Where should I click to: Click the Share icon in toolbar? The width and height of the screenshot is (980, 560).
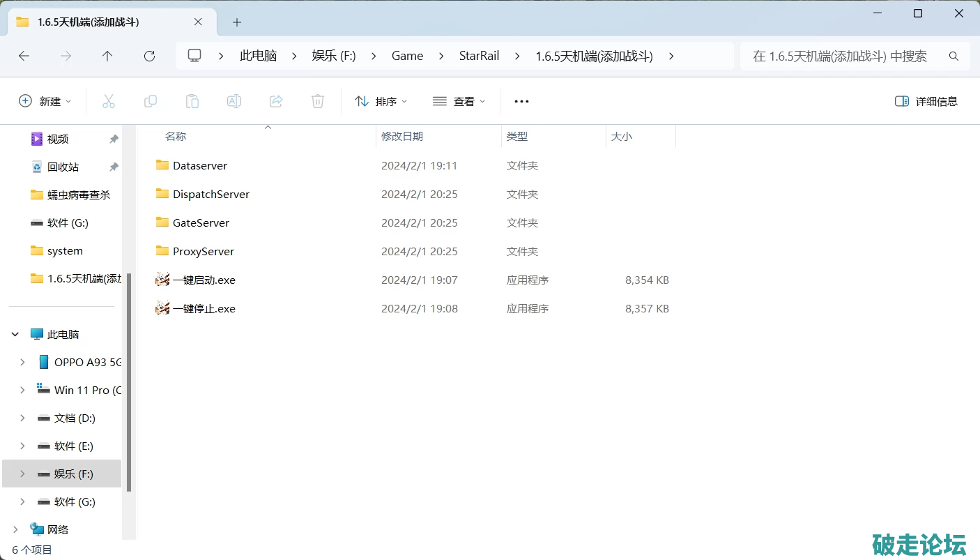[276, 101]
